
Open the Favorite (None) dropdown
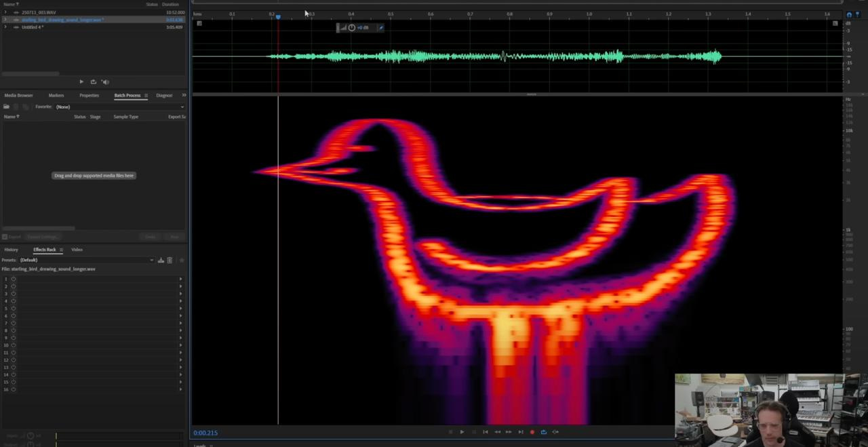click(x=119, y=106)
